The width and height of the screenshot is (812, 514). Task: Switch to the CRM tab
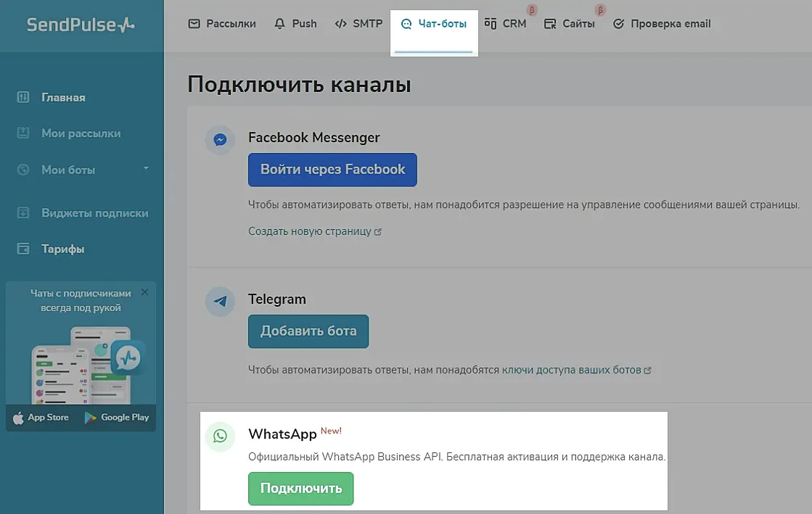(x=506, y=24)
